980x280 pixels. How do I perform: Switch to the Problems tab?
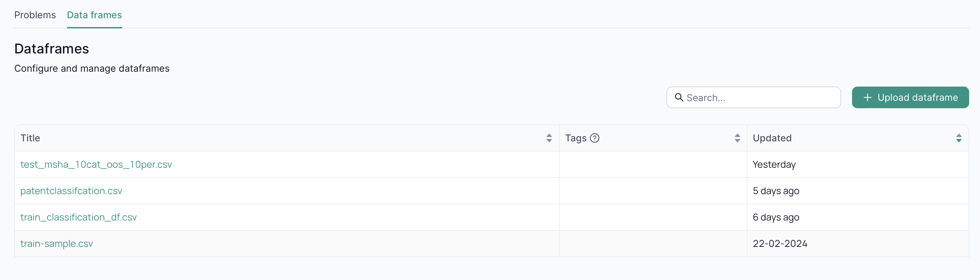pyautogui.click(x=35, y=15)
